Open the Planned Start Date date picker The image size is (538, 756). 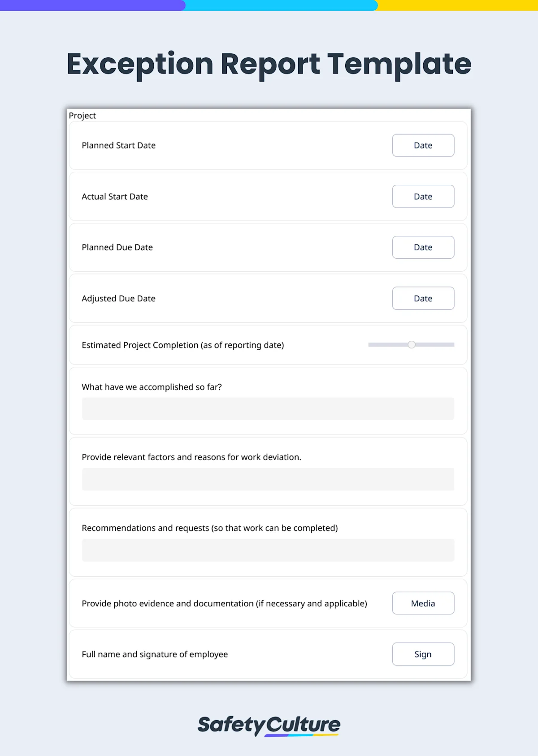pyautogui.click(x=423, y=145)
